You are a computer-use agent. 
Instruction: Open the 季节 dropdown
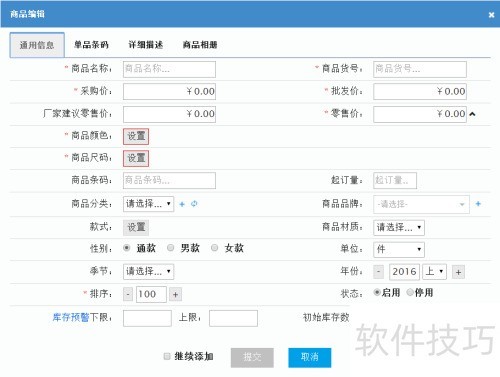click(x=149, y=271)
